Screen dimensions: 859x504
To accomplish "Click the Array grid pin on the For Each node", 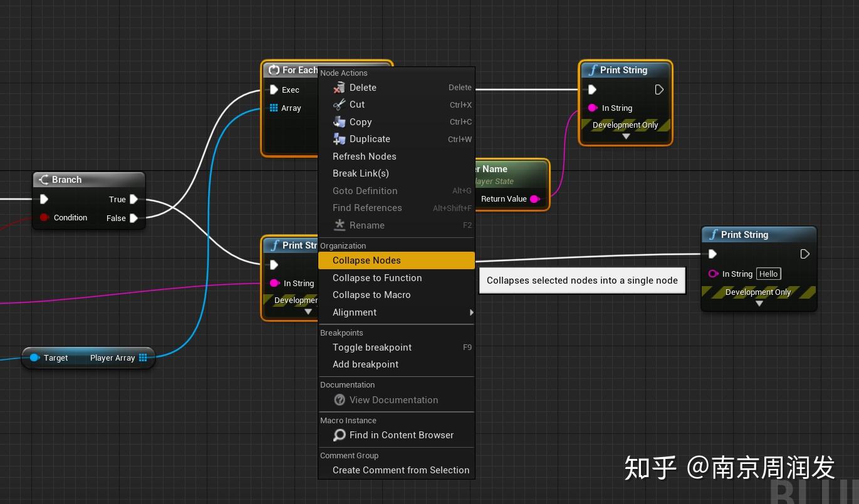I will 274,108.
